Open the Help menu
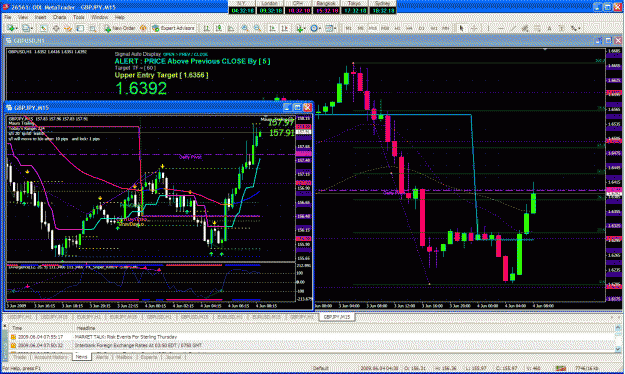Image resolution: width=625 pixels, height=374 pixels. coord(120,17)
